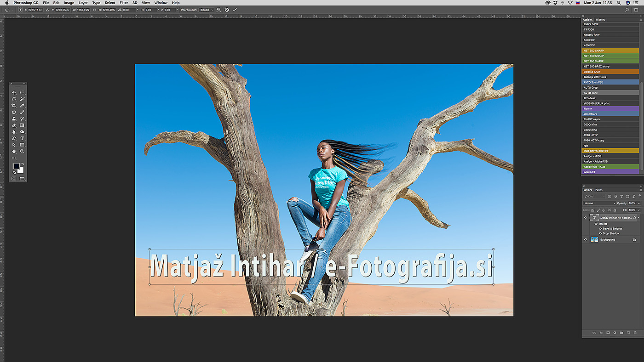Viewport: 644px width, 362px height.
Task: Collapse the text layer effects list
Action: [x=638, y=217]
